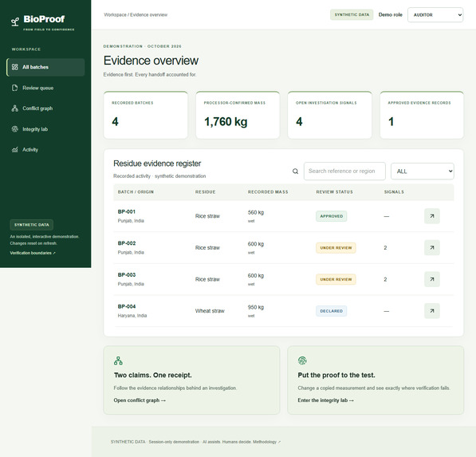Click the Verification boundaries link
Screen dimensions: 476x457
33,253
